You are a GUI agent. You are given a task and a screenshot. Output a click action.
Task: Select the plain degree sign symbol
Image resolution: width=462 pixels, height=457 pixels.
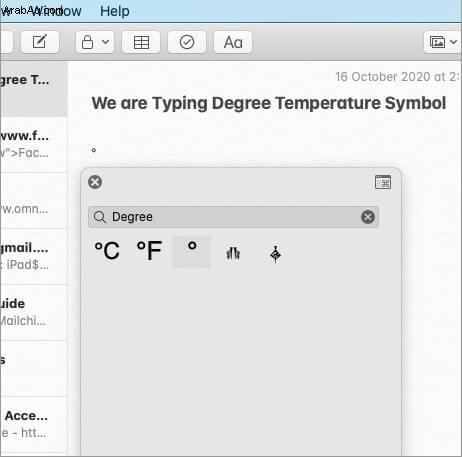click(191, 251)
